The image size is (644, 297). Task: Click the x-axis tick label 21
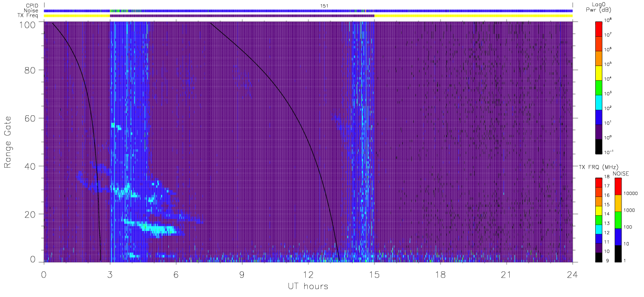(507, 275)
